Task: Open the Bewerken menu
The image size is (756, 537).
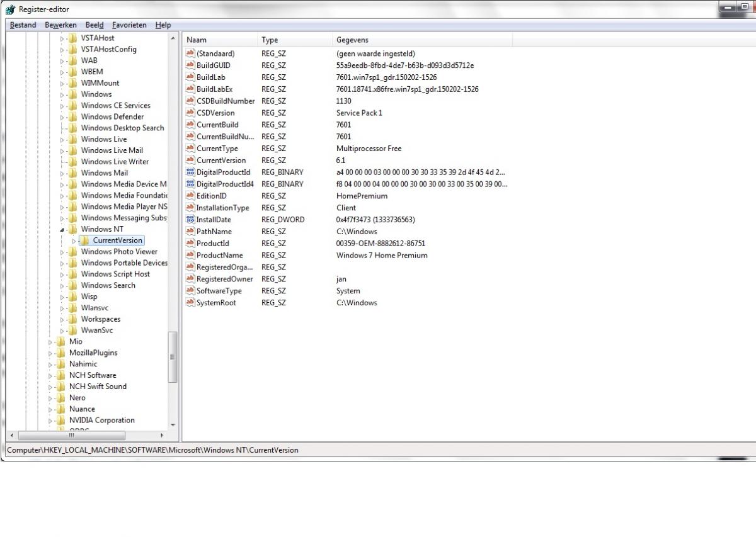Action: [x=61, y=25]
